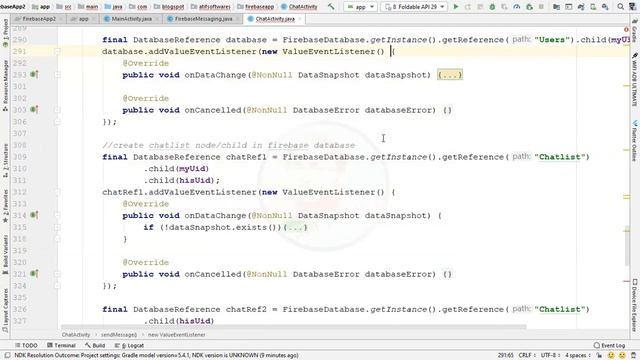Expand the folded {...} block on line 315
Viewport: 640px width, 360px height.
pos(295,227)
